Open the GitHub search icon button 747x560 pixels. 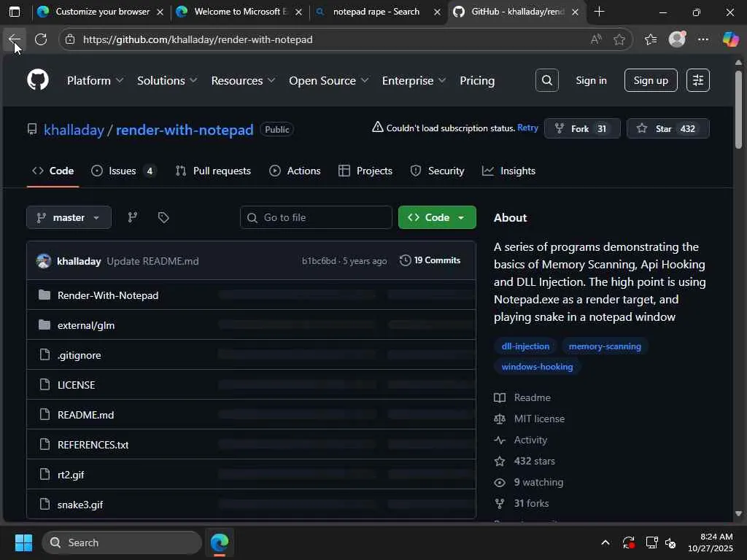[547, 80]
